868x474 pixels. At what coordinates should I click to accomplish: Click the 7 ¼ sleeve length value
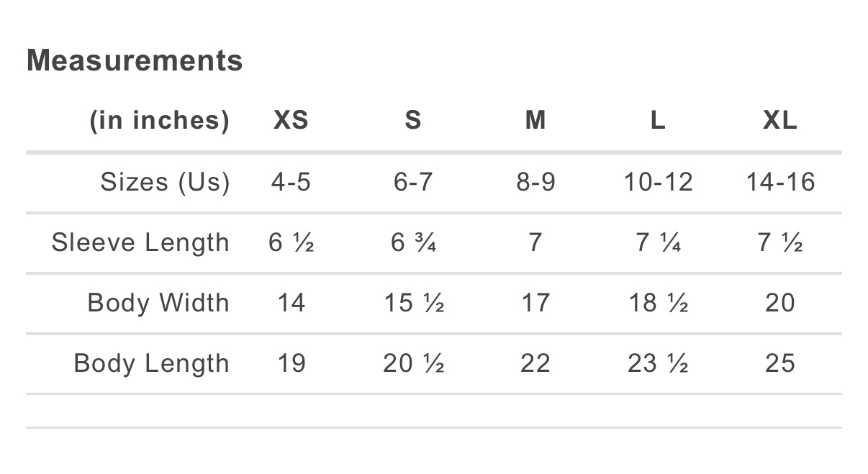click(658, 242)
